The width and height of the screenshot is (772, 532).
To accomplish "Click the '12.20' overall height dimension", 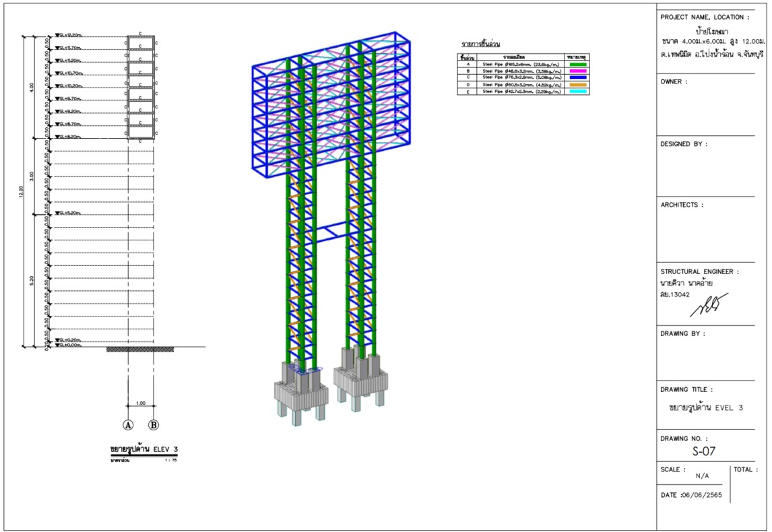I will click(20, 191).
